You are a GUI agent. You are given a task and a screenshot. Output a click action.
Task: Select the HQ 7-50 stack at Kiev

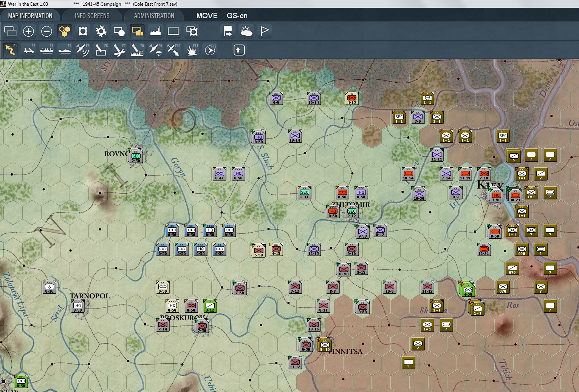coord(496,195)
